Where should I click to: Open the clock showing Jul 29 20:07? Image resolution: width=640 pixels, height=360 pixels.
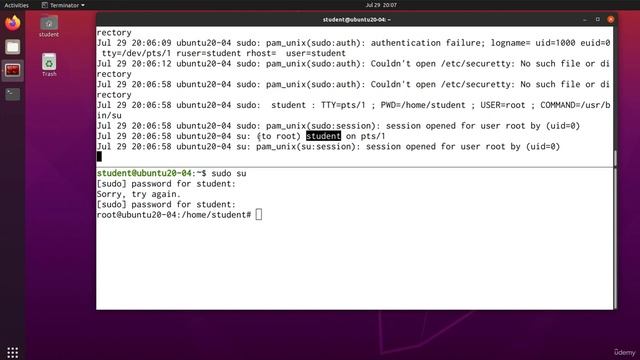pos(381,5)
